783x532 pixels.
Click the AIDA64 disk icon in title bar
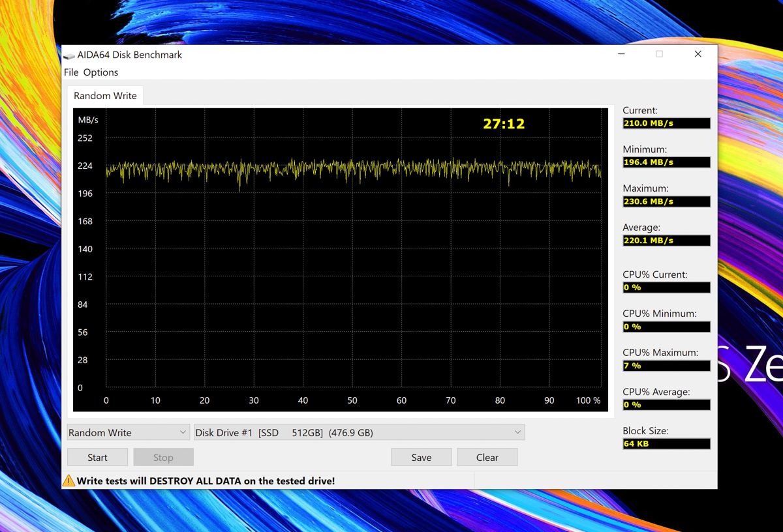click(69, 55)
